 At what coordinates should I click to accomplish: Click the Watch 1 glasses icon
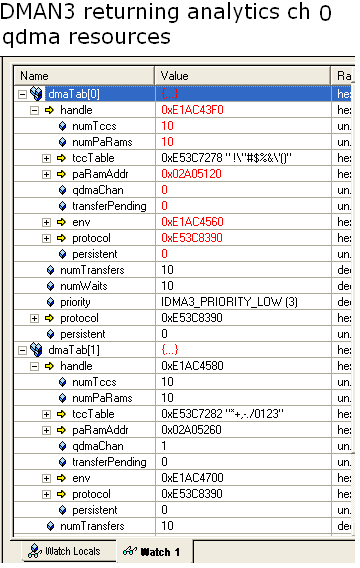point(129,551)
